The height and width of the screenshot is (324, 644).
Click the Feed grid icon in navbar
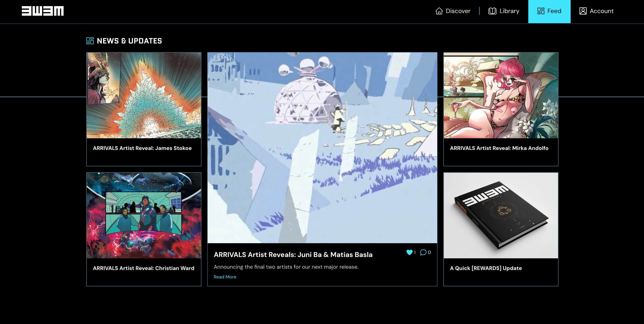pos(541,11)
